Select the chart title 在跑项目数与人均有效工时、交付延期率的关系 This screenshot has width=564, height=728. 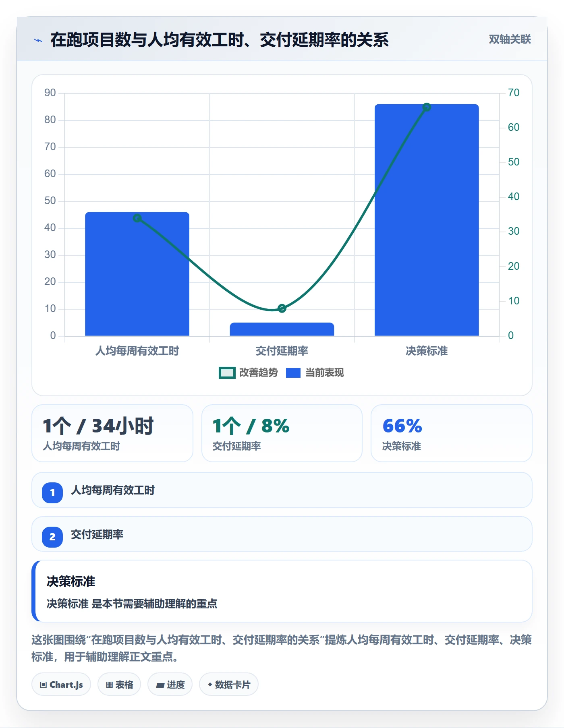220,40
